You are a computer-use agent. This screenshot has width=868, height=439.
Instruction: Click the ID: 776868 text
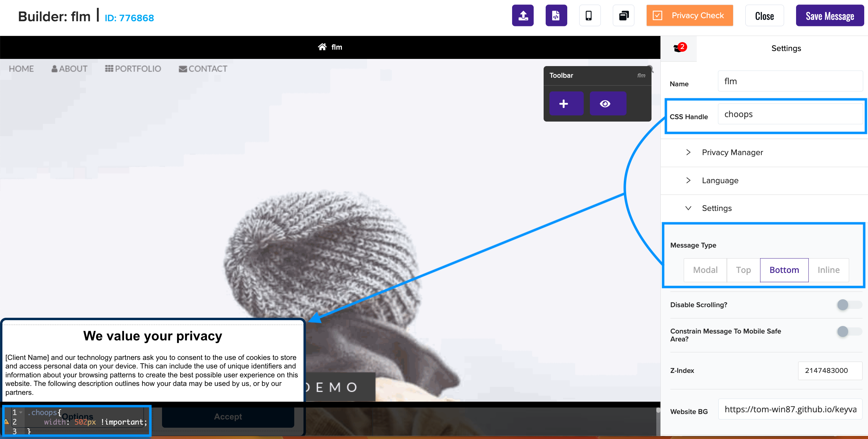(x=129, y=18)
